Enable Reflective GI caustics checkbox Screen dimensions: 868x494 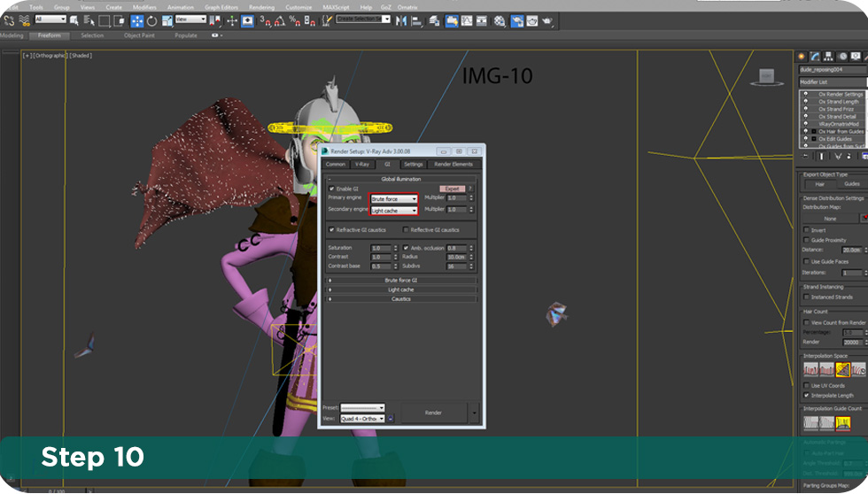(x=406, y=229)
